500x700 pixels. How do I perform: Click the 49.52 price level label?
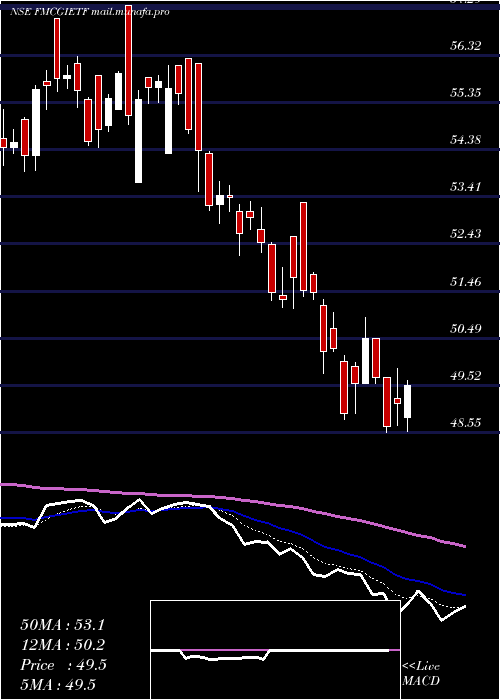(466, 376)
